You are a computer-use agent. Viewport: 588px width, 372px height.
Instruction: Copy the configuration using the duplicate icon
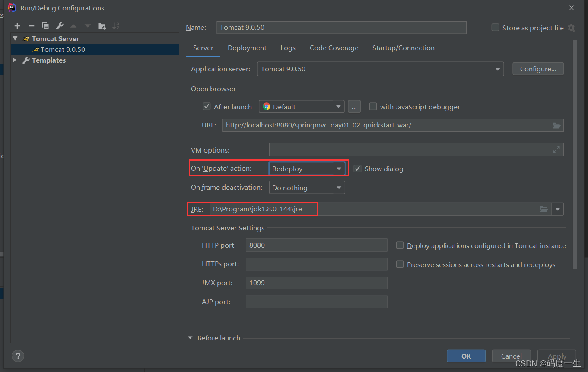45,26
